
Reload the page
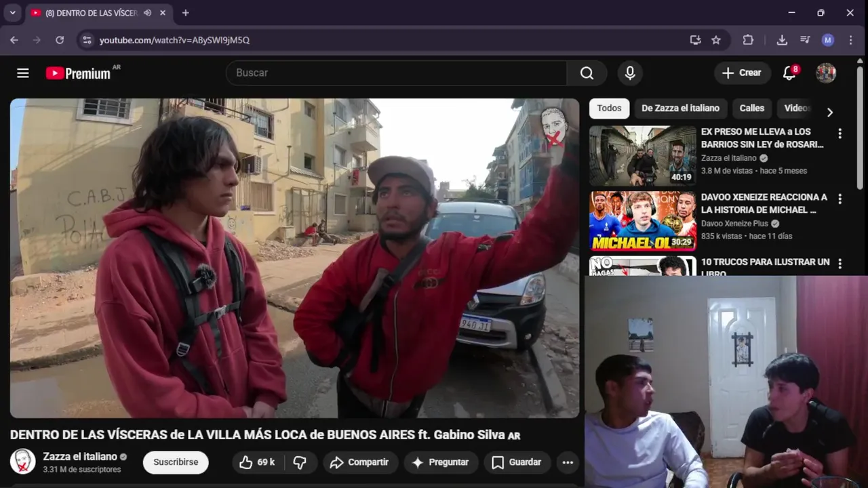point(60,40)
